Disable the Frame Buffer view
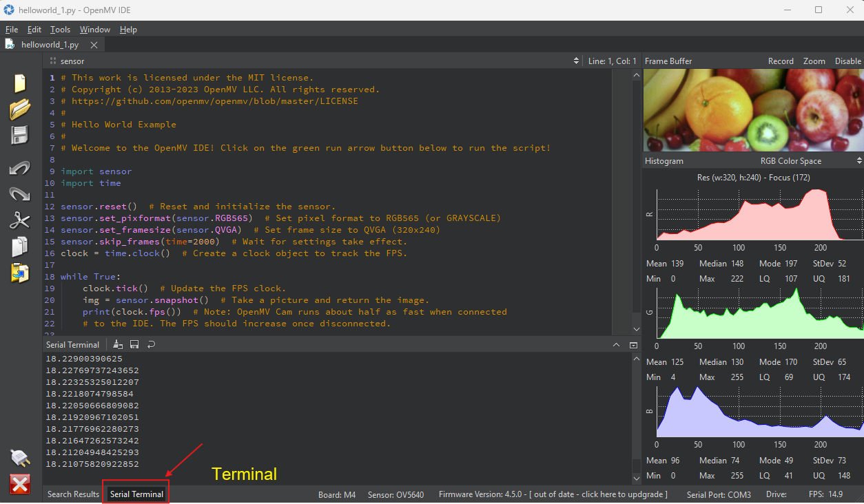Viewport: 864px width, 504px height. point(847,61)
